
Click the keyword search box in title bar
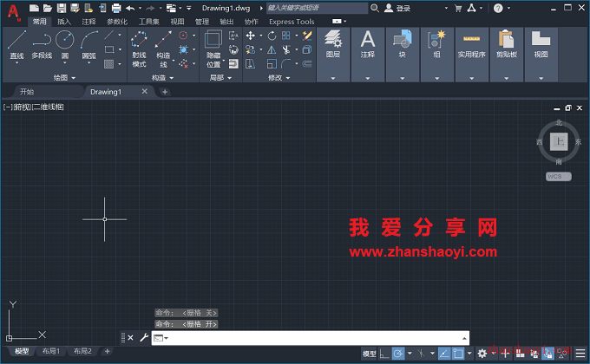tap(318, 8)
